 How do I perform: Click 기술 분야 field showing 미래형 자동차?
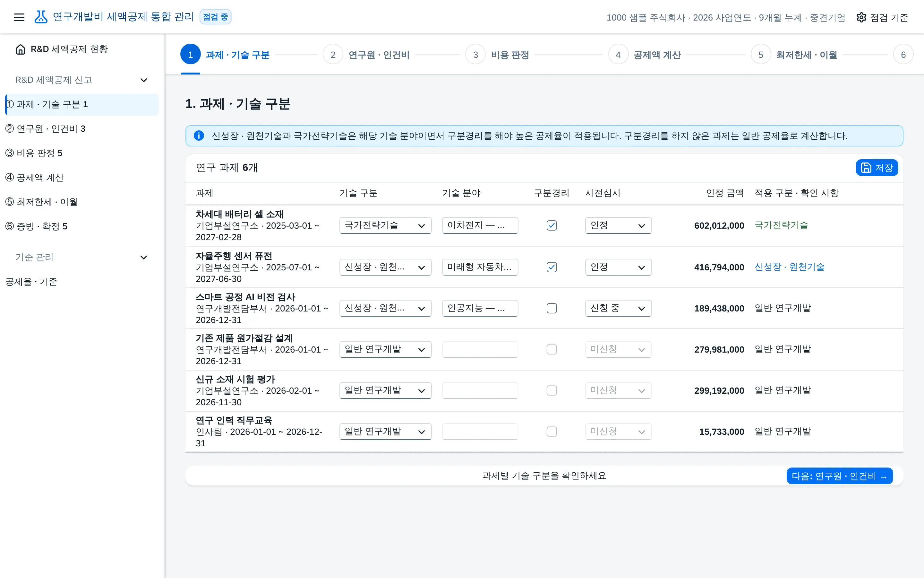[480, 267]
